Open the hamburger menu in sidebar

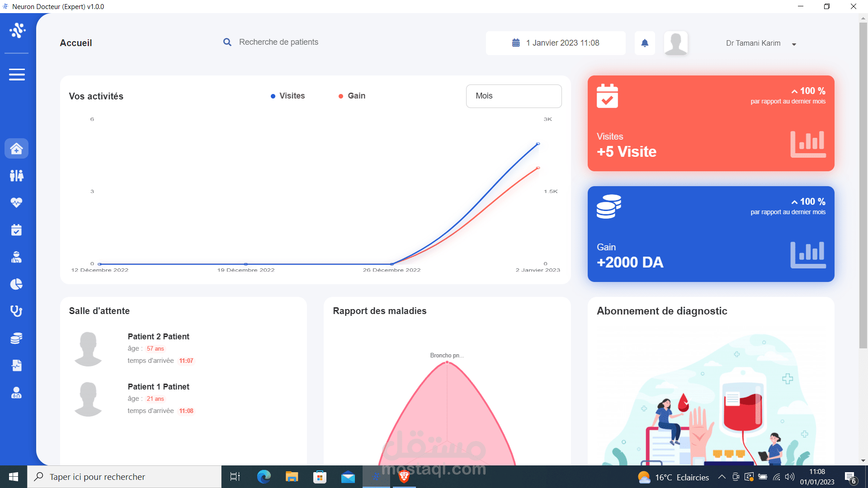17,75
